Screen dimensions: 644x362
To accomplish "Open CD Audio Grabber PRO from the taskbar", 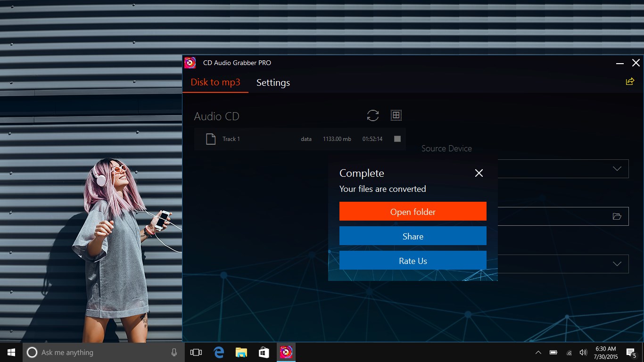I will coord(286,352).
